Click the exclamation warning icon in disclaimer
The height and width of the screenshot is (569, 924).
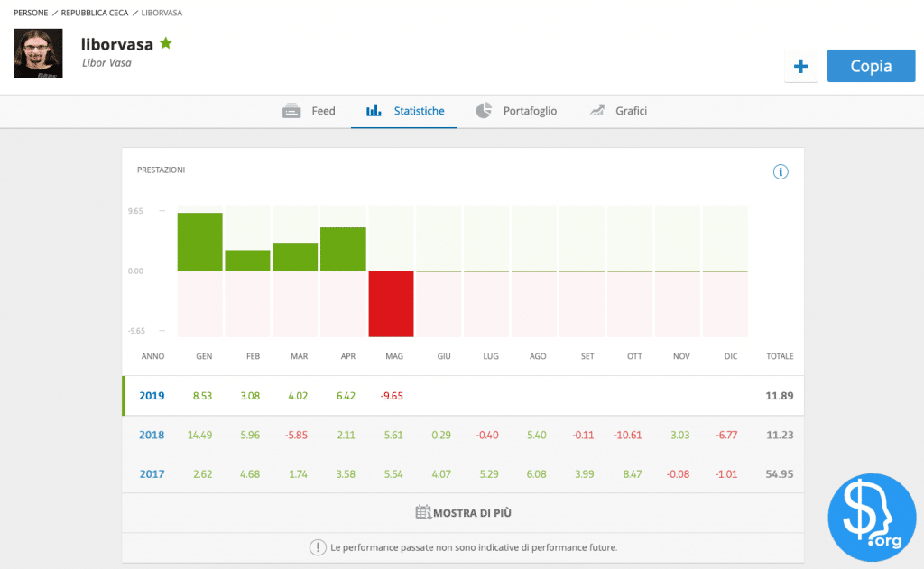(318, 547)
